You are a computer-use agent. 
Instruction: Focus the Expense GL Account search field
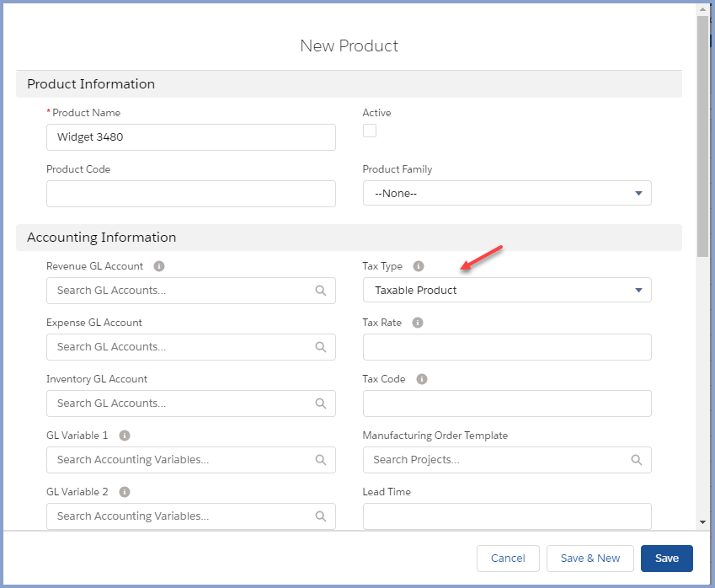pyautogui.click(x=191, y=347)
